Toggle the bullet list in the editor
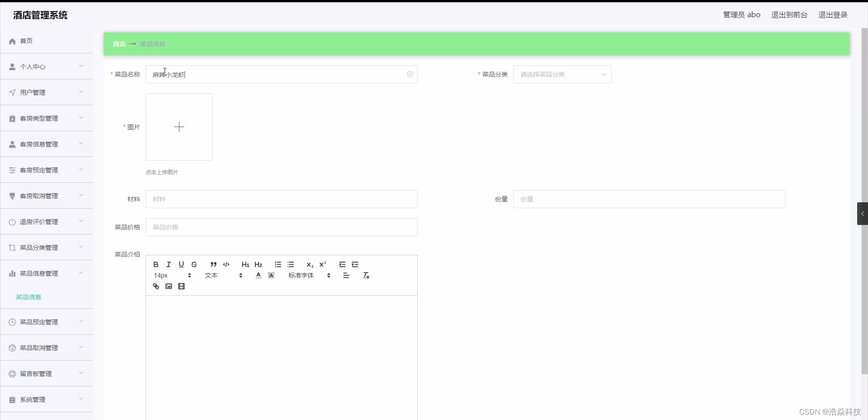The image size is (868, 420). pyautogui.click(x=291, y=264)
